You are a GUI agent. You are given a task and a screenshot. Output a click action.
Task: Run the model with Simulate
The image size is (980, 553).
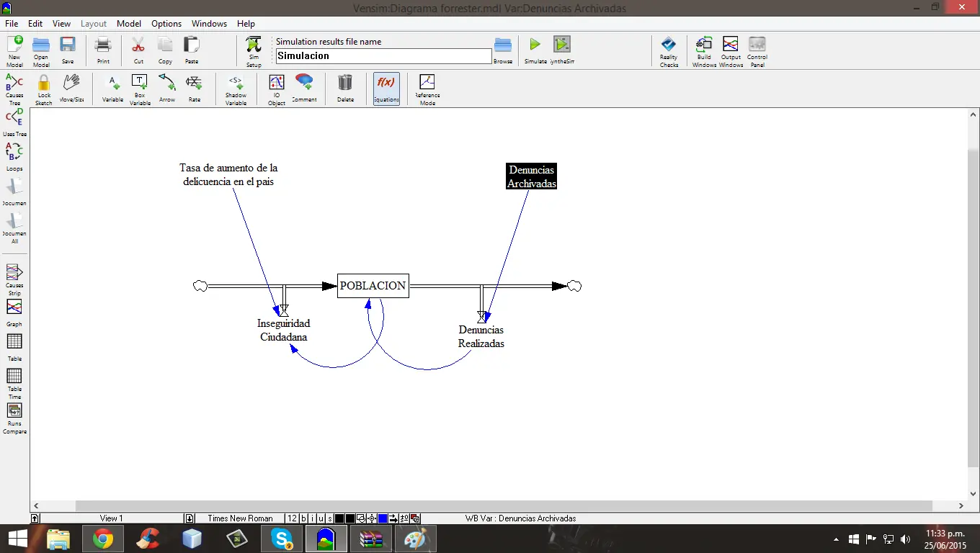tap(535, 50)
